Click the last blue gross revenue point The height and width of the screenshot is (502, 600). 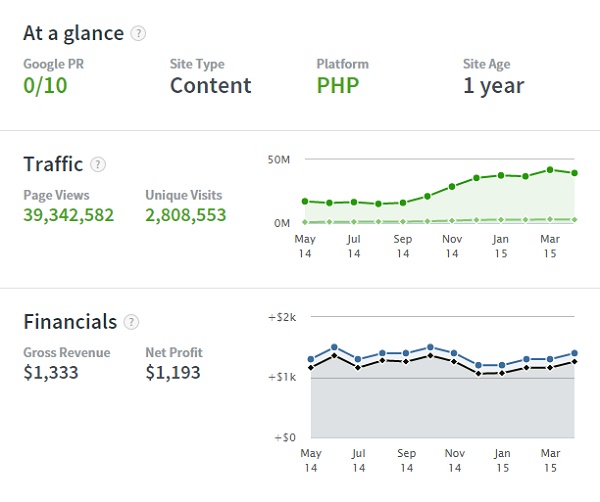574,353
